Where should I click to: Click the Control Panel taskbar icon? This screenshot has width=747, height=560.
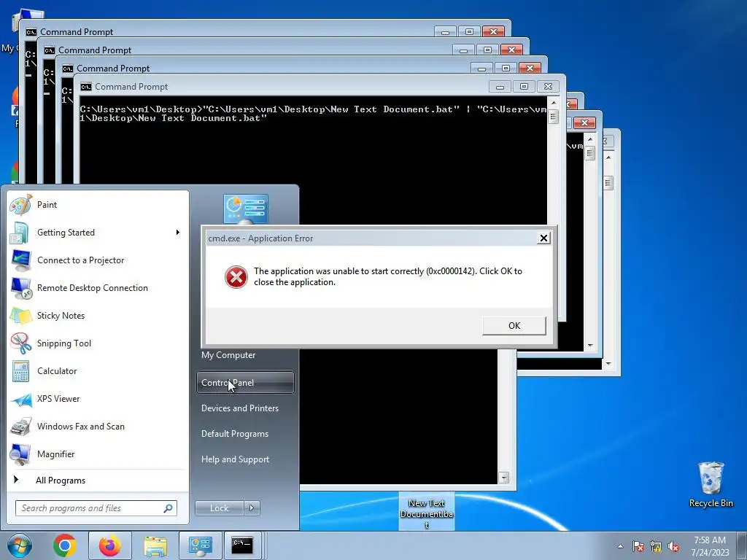[200, 545]
